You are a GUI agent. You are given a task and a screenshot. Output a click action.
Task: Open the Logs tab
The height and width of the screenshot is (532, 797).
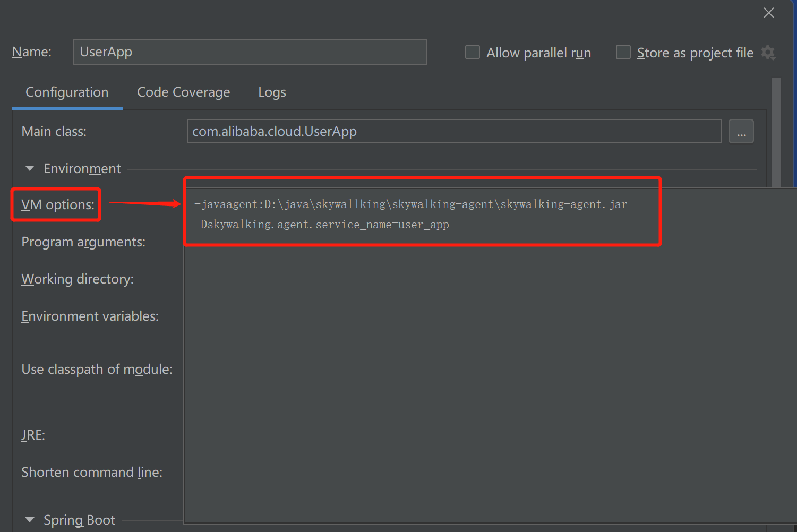point(272,92)
